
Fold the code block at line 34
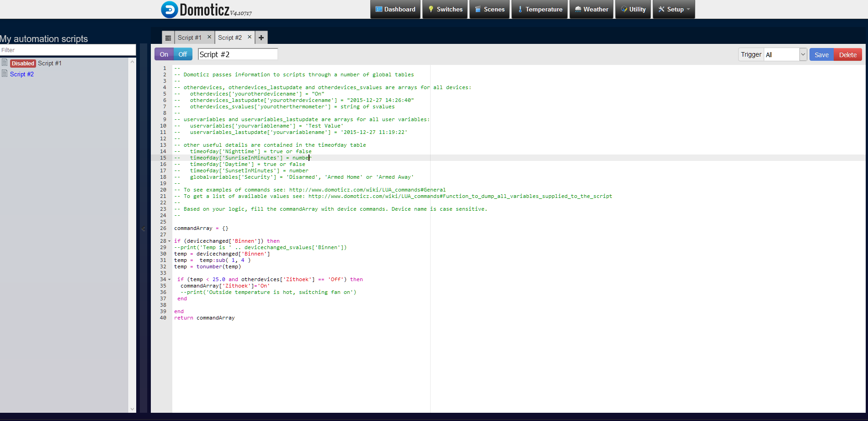tap(169, 280)
